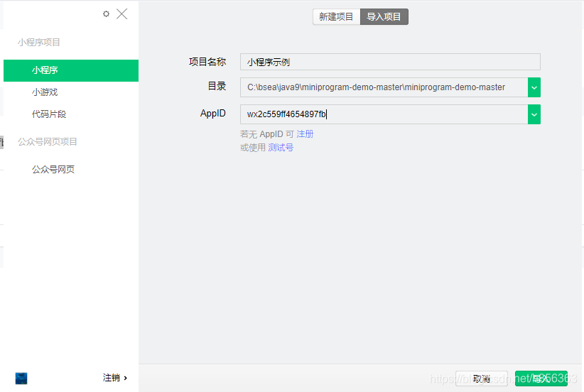
Task: Expand the 目录 dropdown arrow
Action: [534, 87]
